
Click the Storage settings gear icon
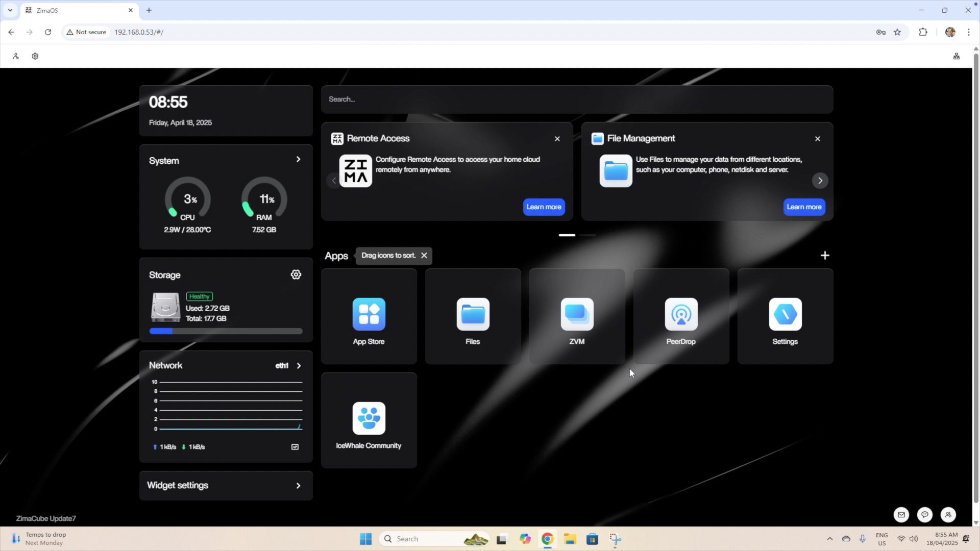[296, 275]
